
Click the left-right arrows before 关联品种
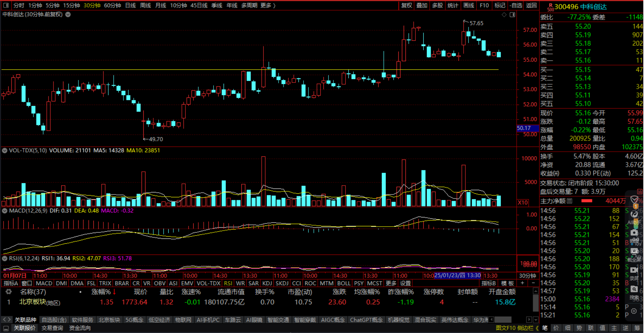pos(6,319)
